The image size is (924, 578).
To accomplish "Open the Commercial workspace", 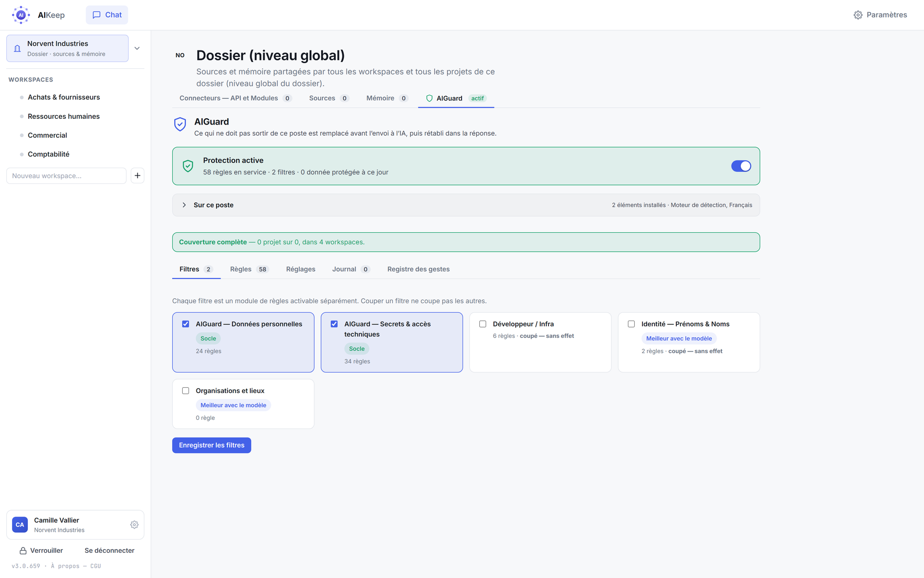I will 47,135.
